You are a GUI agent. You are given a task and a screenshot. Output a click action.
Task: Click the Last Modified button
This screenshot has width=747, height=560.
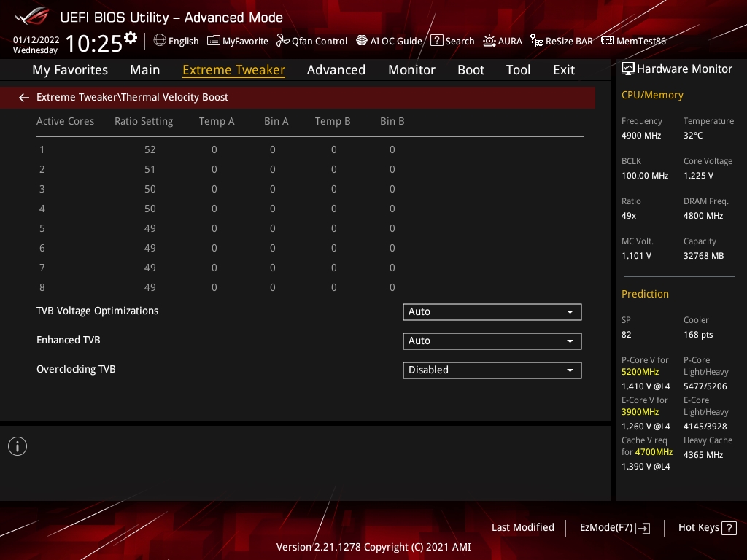522,528
